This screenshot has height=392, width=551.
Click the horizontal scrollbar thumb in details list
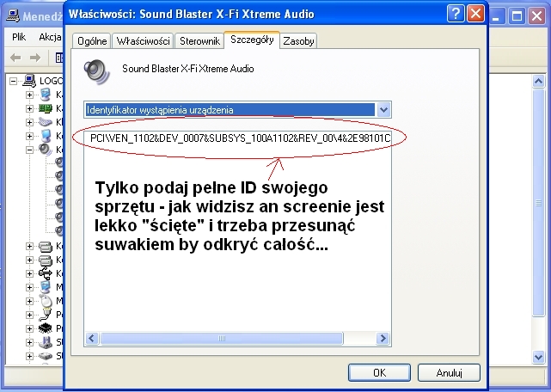tap(222, 338)
